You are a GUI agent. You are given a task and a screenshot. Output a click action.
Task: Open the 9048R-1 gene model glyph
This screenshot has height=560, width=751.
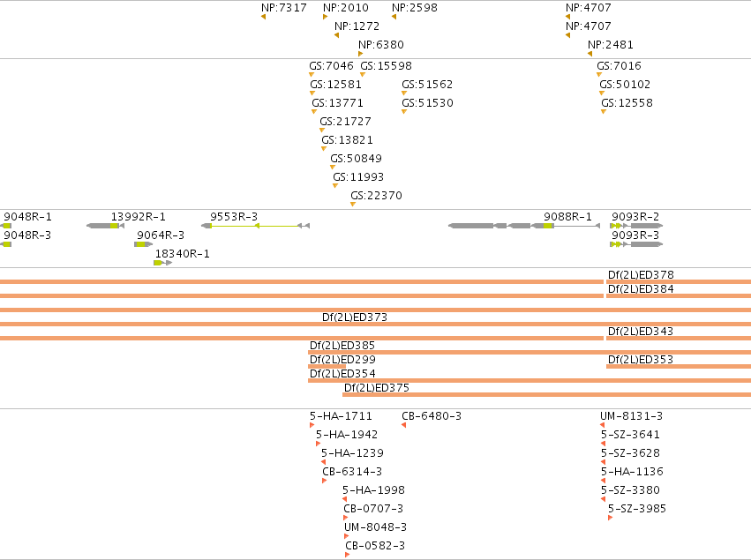click(x=6, y=226)
